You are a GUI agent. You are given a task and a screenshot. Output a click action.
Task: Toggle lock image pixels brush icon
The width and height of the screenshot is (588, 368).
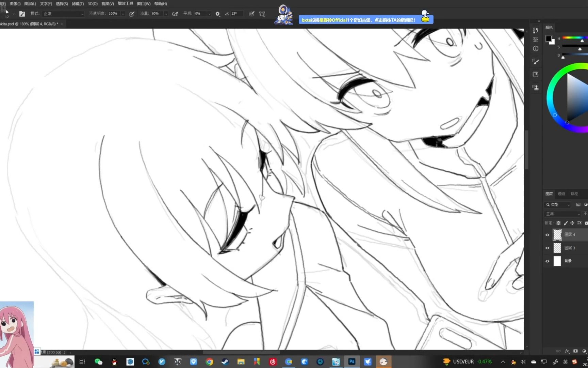(566, 223)
